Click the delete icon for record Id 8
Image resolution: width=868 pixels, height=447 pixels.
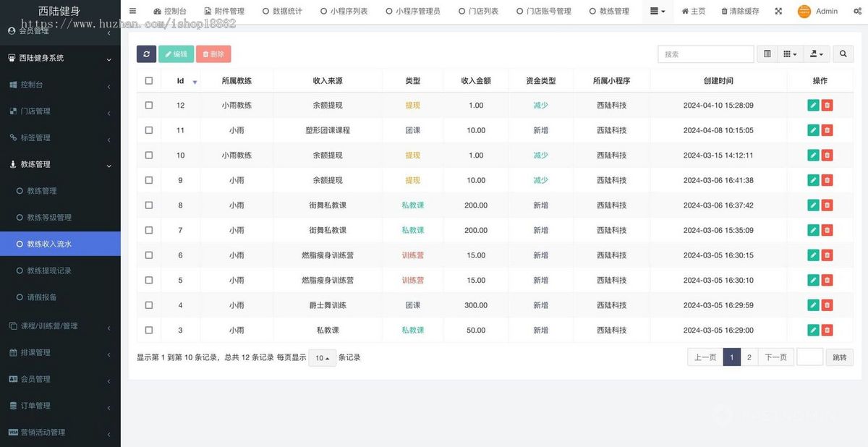coord(827,205)
